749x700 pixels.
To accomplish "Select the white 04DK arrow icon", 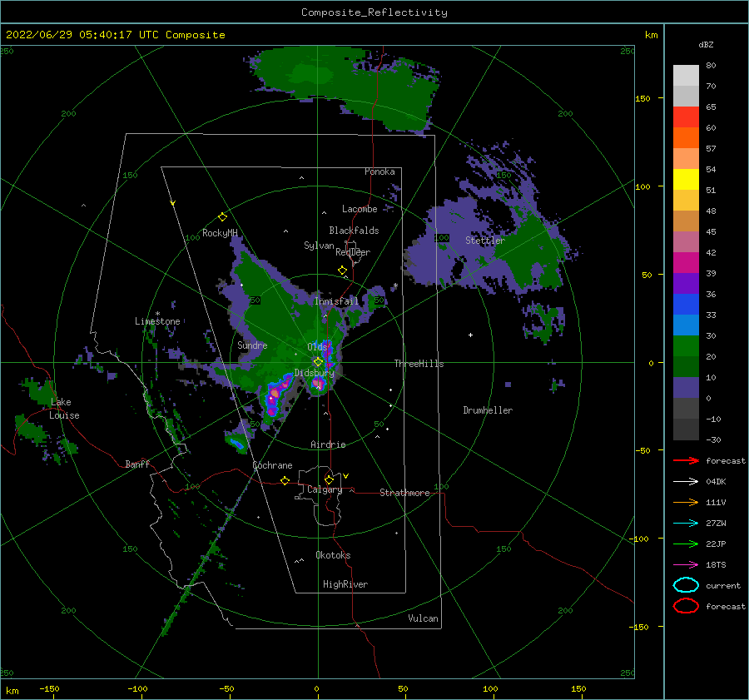I will coord(686,482).
